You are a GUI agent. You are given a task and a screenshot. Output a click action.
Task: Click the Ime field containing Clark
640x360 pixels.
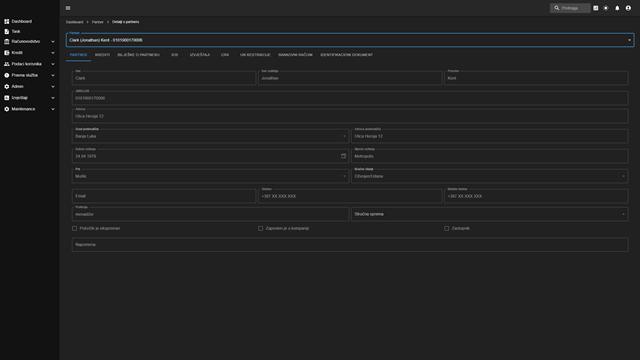point(164,78)
